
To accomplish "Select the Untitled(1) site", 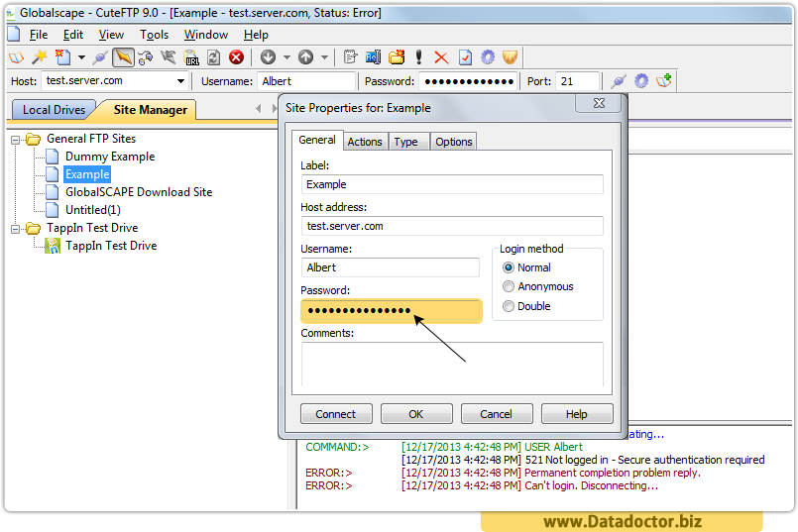I will point(92,210).
